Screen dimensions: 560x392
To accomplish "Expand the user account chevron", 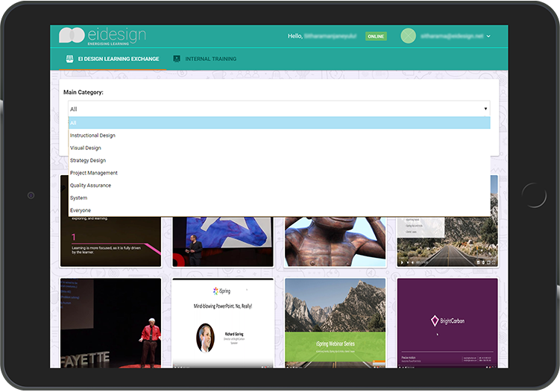I will click(488, 37).
